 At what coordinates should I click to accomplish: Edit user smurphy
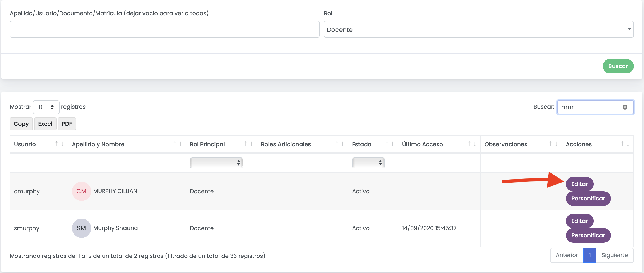pos(579,221)
